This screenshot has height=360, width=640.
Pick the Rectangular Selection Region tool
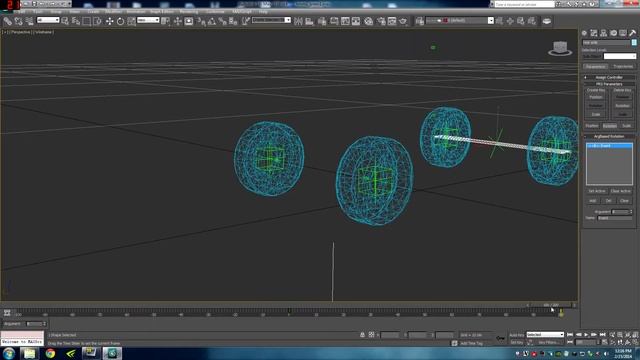coord(87,21)
